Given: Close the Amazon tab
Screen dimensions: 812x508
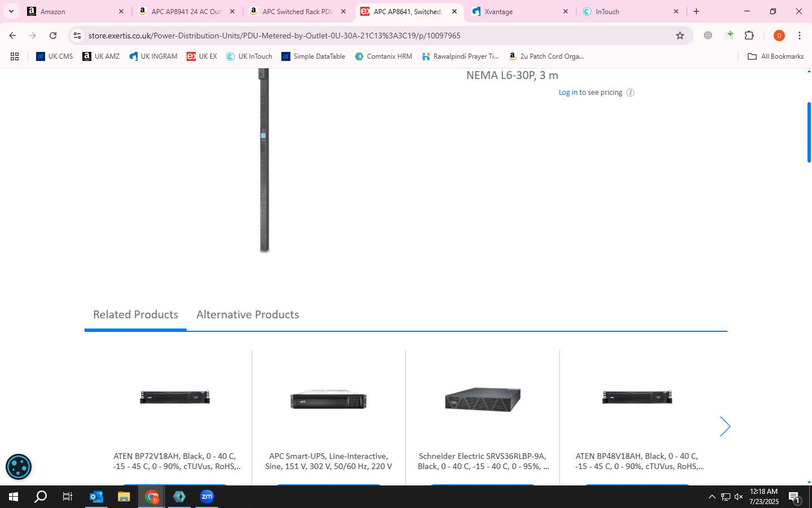Looking at the screenshot, I should [x=121, y=11].
